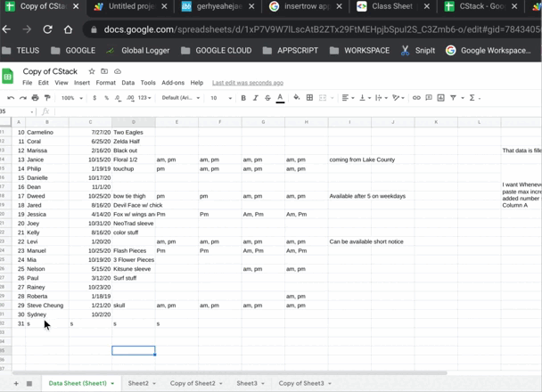The height and width of the screenshot is (392, 542).
Task: Click the Insert chart icon
Action: tap(440, 98)
